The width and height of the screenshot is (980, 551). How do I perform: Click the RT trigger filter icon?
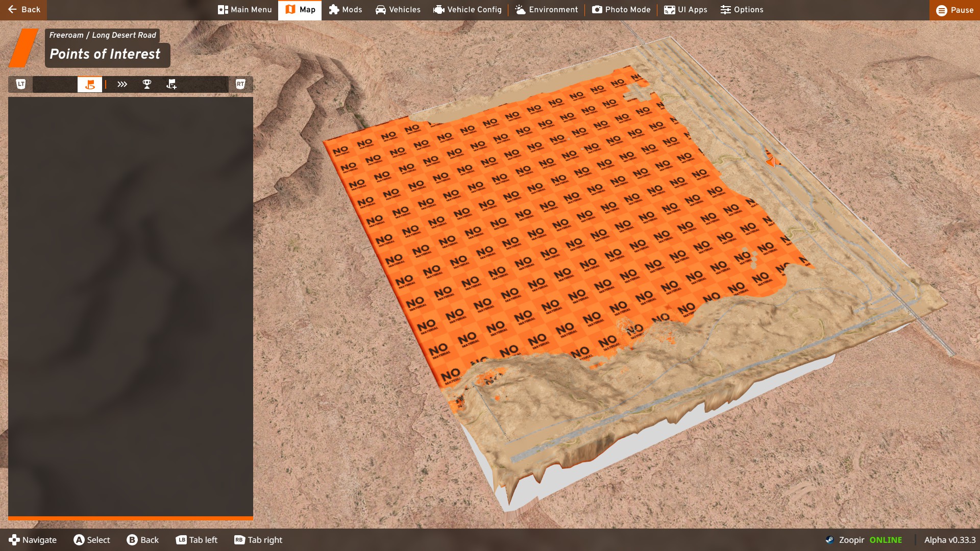[240, 84]
